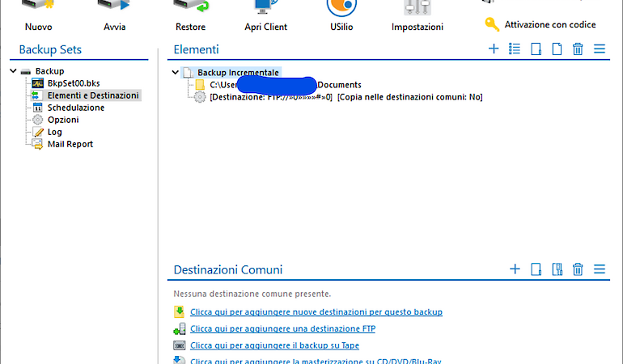
Task: Click 'Nessuna destinazione comune presente.' text
Action: tap(252, 294)
